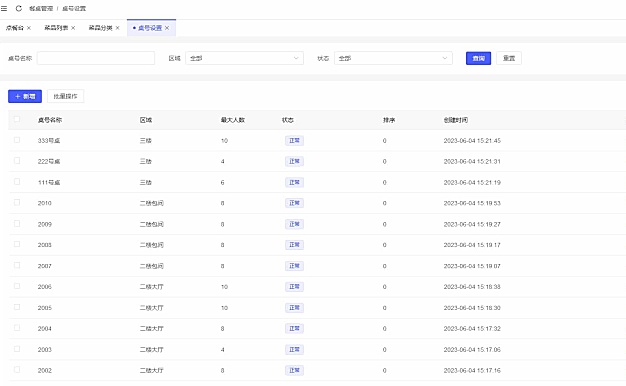Check the checkbox for row 222号桌
This screenshot has width=626, height=386.
click(x=17, y=160)
